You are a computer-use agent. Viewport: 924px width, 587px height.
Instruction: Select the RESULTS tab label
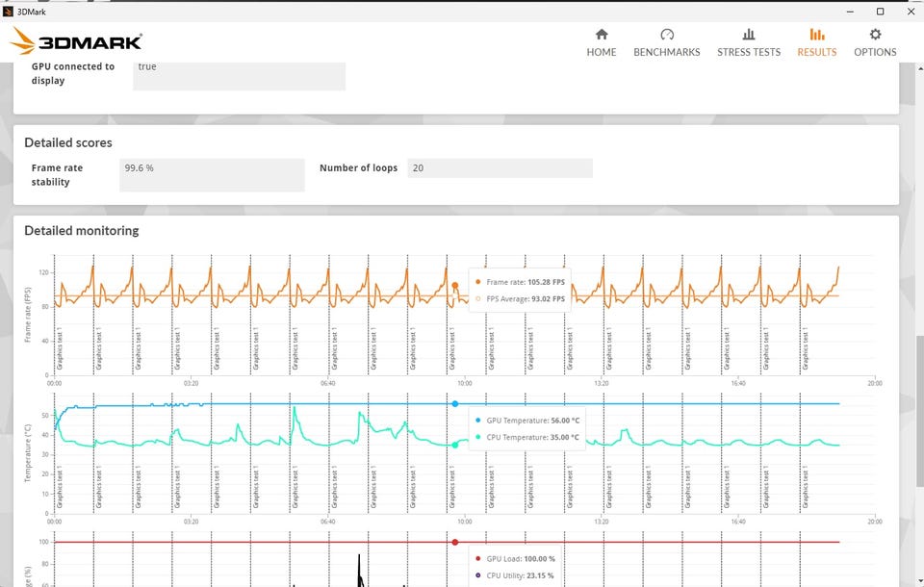coord(817,52)
